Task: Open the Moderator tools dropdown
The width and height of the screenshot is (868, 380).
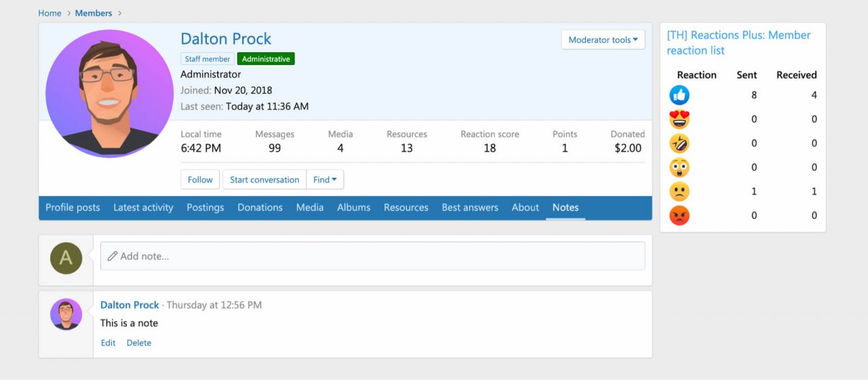Action: point(603,40)
